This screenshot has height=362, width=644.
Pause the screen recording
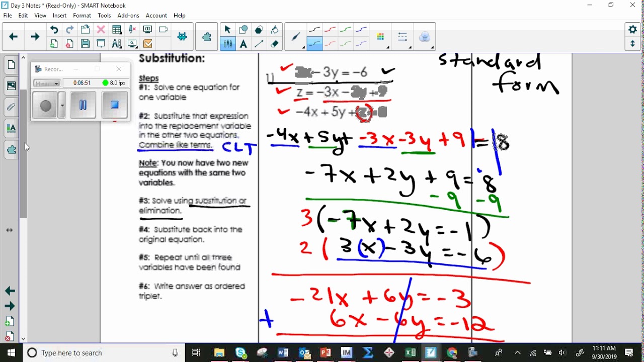click(x=83, y=105)
